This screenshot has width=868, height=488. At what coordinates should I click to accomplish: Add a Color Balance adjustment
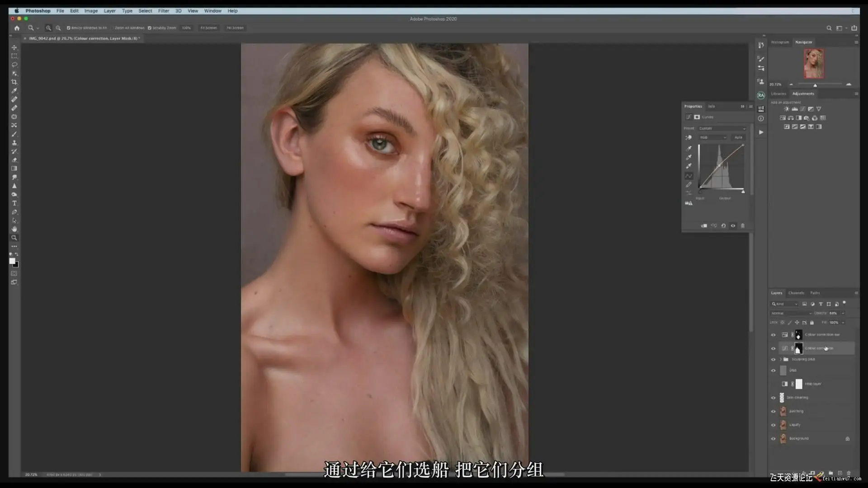(x=791, y=118)
